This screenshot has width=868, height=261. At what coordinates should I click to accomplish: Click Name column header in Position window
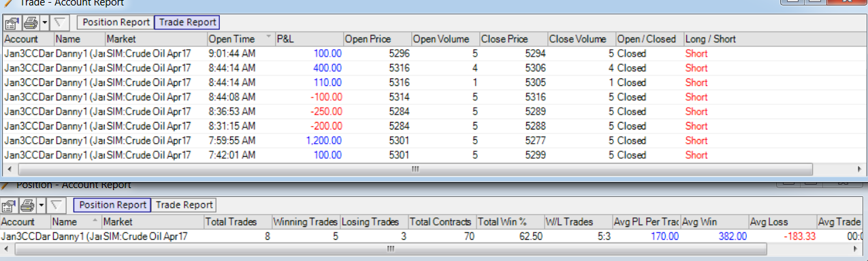tap(76, 221)
